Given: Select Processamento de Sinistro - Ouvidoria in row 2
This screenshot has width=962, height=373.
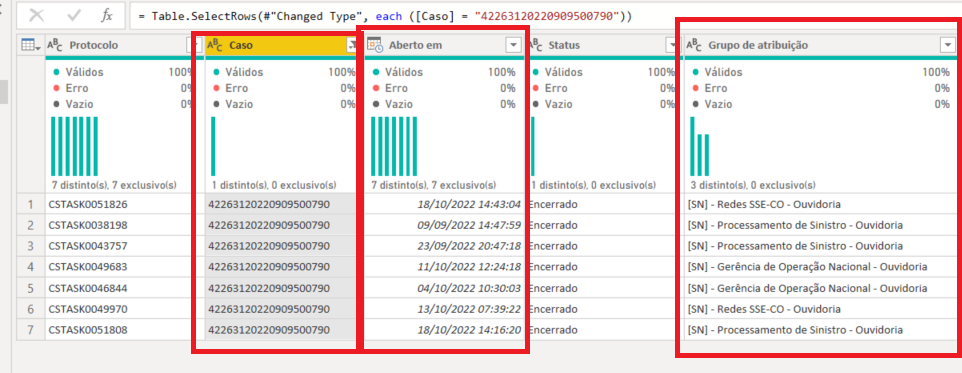Looking at the screenshot, I should 795,225.
